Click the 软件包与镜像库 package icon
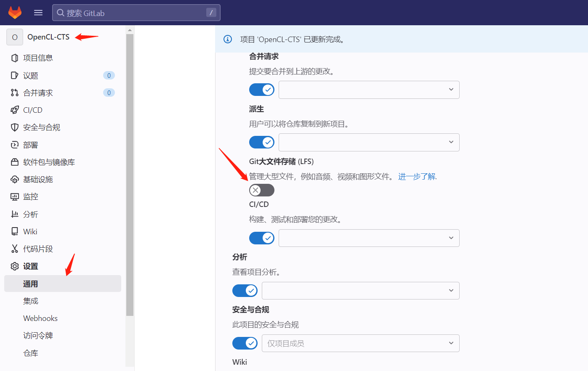Viewport: 588px width, 371px height. (x=15, y=162)
